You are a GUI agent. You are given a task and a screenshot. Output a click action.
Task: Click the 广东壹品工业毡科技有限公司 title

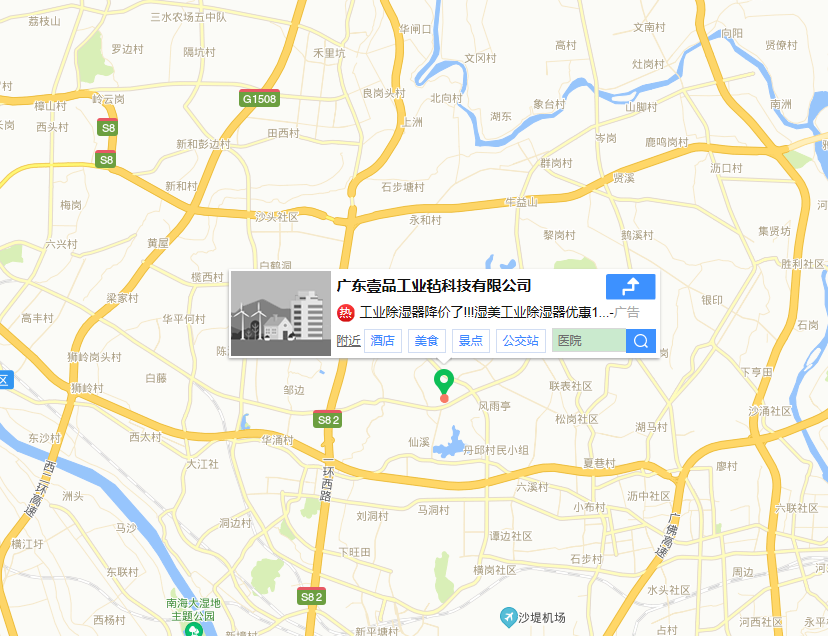[434, 286]
